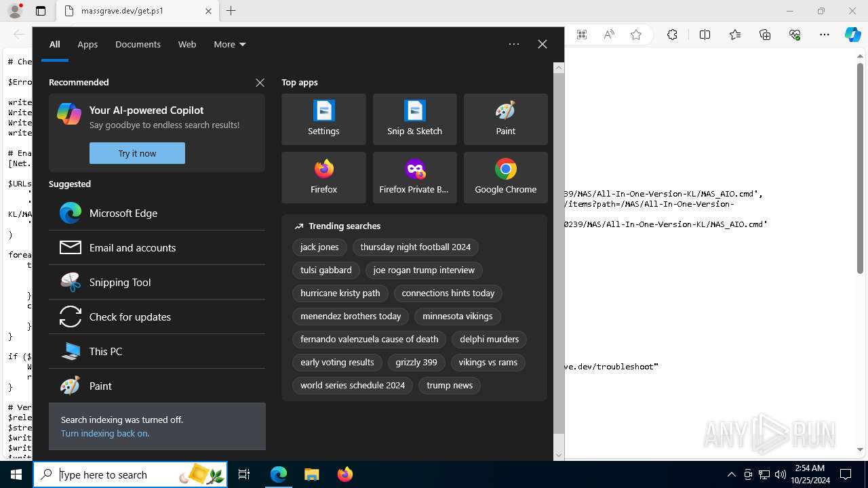Select the All search tab
Screen dimensions: 868x488
[x=54, y=44]
